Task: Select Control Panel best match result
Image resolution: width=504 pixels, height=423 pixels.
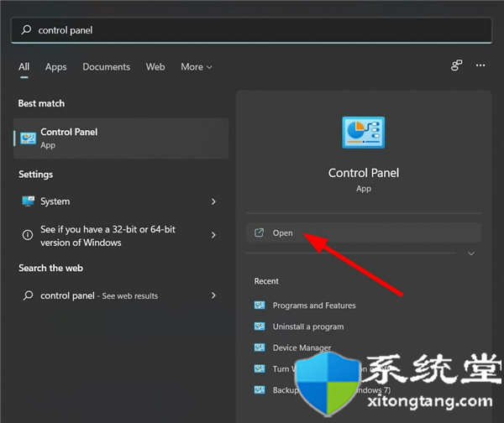Action: [121, 138]
